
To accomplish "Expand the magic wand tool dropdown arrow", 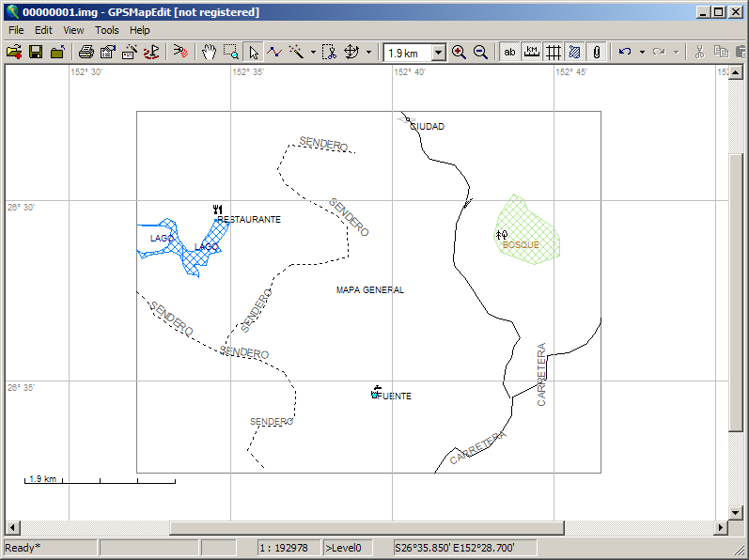I will tap(313, 53).
